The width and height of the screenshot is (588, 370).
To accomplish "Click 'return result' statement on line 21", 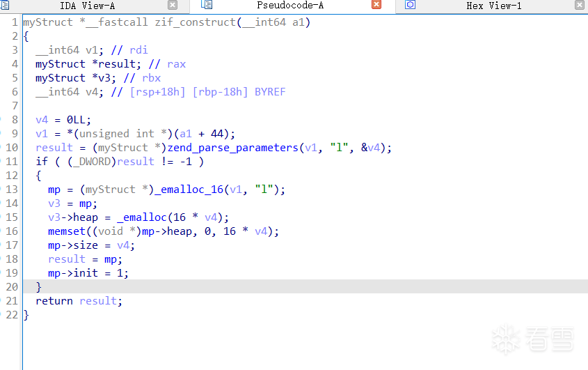I will (79, 300).
